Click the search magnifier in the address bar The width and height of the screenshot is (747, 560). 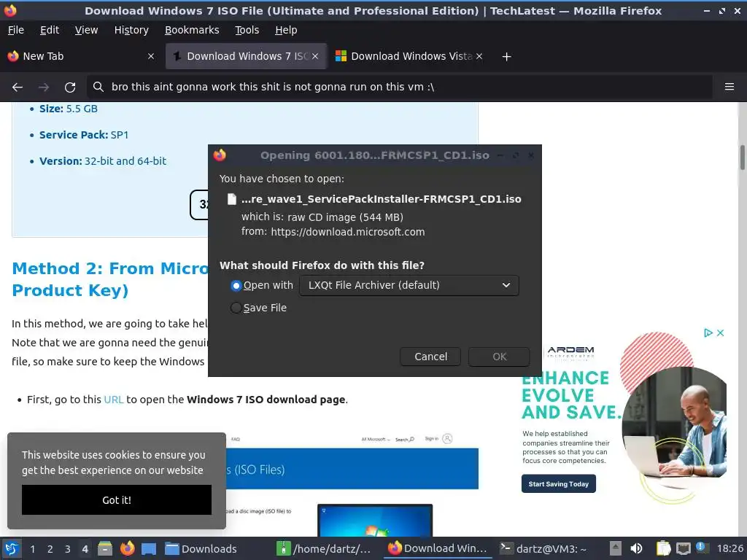(98, 87)
